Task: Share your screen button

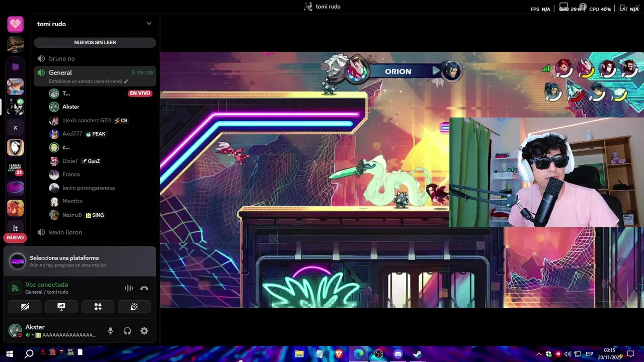Action: [61, 307]
